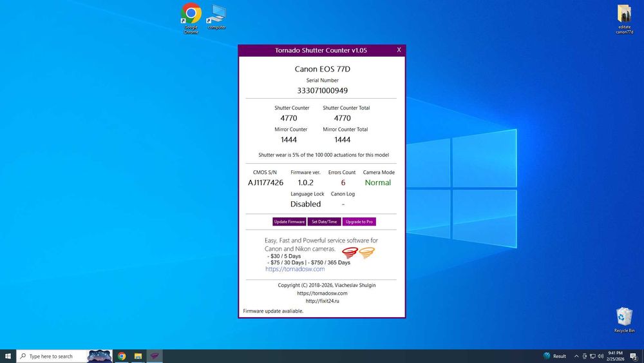Click the Tornado Shutter Counter v1.05 title
The height and width of the screenshot is (363, 644).
pos(321,50)
